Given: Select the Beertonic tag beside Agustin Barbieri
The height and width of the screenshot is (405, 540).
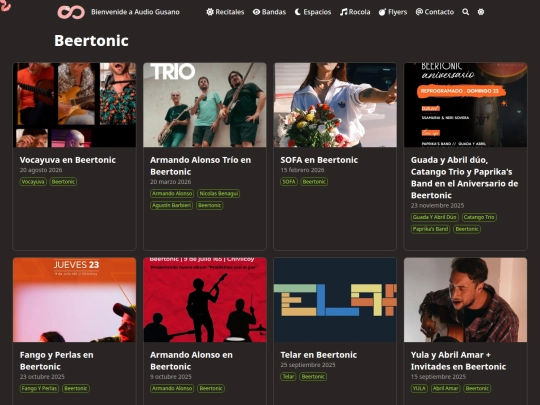Looking at the screenshot, I should tap(209, 206).
